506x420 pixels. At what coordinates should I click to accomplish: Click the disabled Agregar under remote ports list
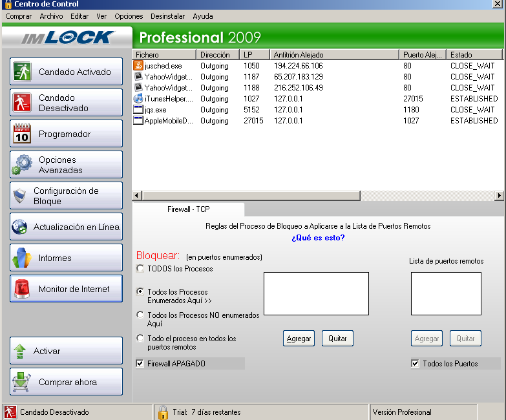pos(427,339)
